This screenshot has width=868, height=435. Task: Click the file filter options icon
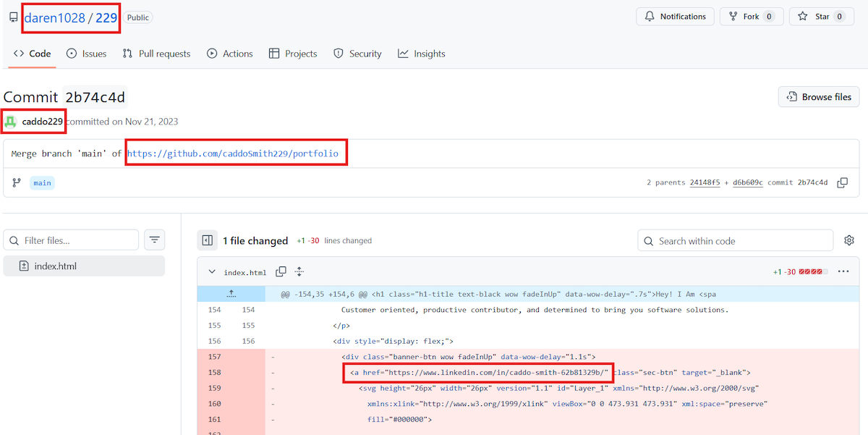(155, 240)
